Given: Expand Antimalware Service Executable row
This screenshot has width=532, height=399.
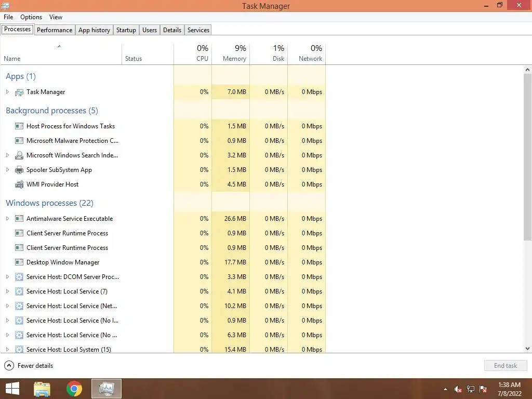Looking at the screenshot, I should pyautogui.click(x=7, y=219).
